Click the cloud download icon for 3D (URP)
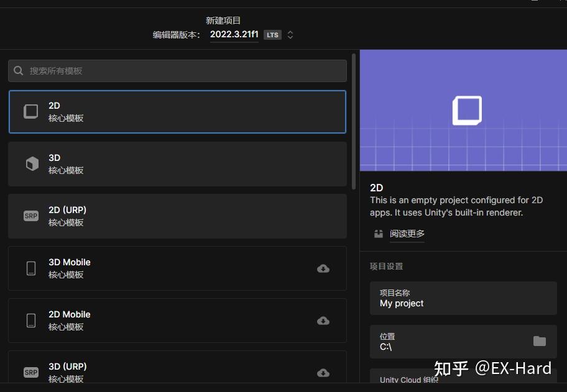The height and width of the screenshot is (392, 567). tap(323, 373)
